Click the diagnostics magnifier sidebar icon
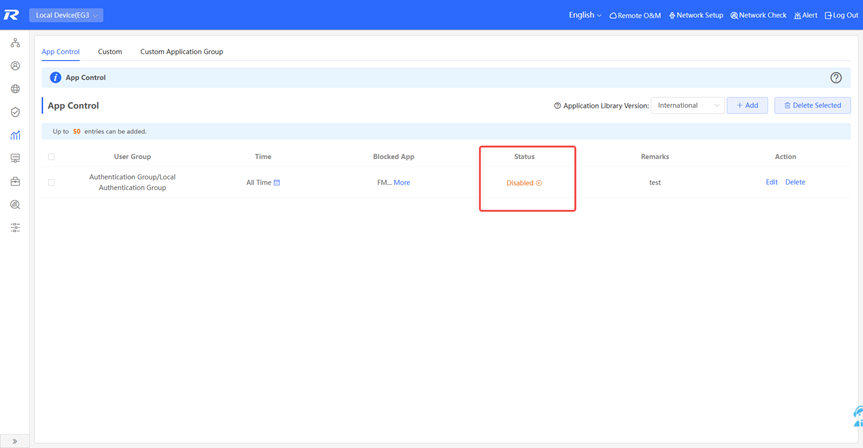This screenshot has width=863, height=448. tap(15, 205)
